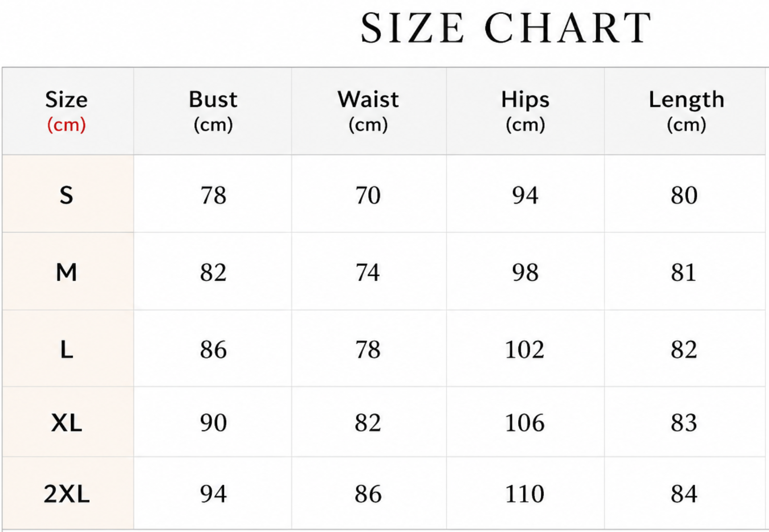Click hips value 110 for size 2XL
The image size is (769, 532).
point(525,494)
